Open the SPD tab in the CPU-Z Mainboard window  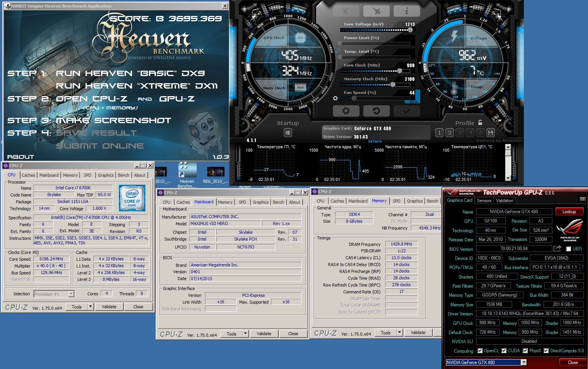pos(243,202)
